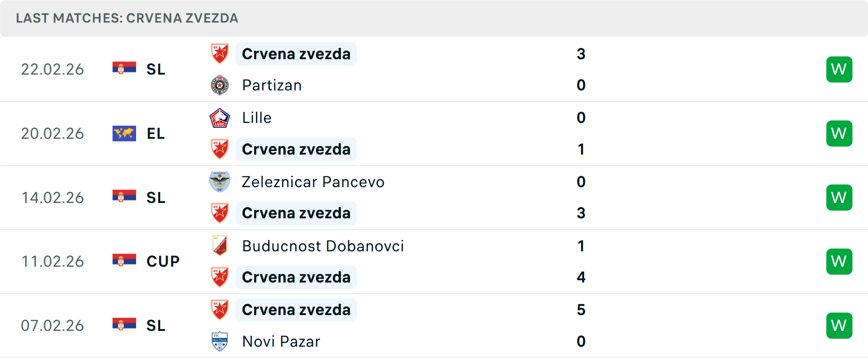Open the LAST MATCHES: CRVENA ZVEZDA header section

tap(127, 18)
